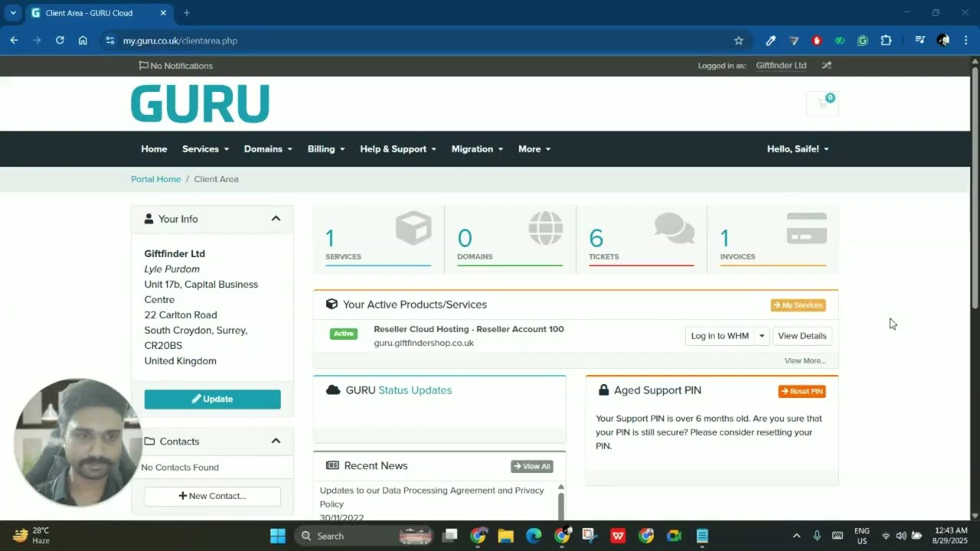
Task: Click the Recent News list scrollbar
Action: tap(561, 505)
